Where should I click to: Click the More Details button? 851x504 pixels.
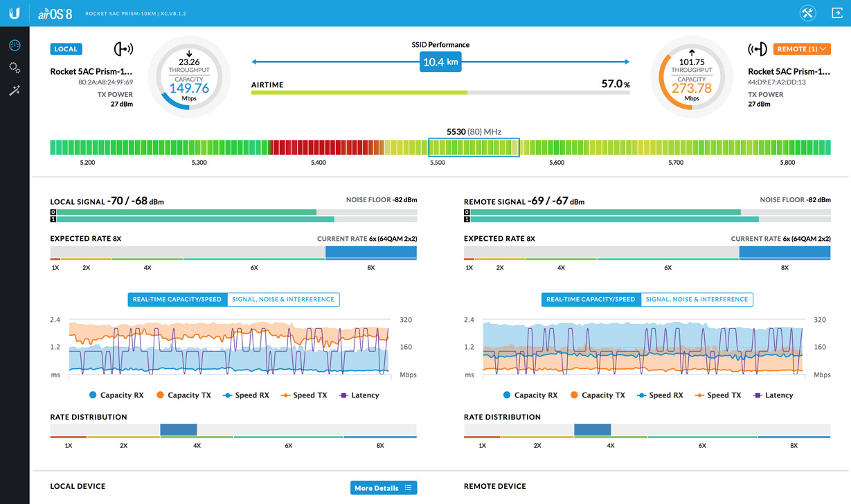click(x=384, y=488)
